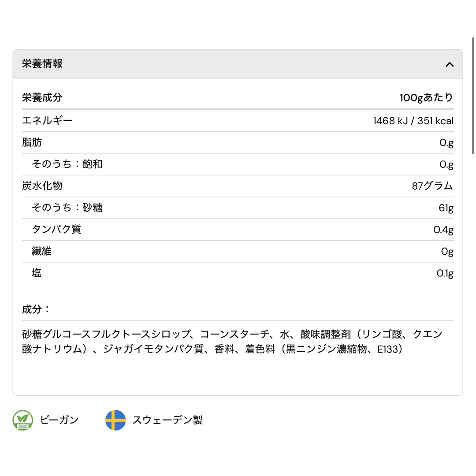476x476 pixels.
Task: Click the 61g sugar value
Action: click(446, 208)
